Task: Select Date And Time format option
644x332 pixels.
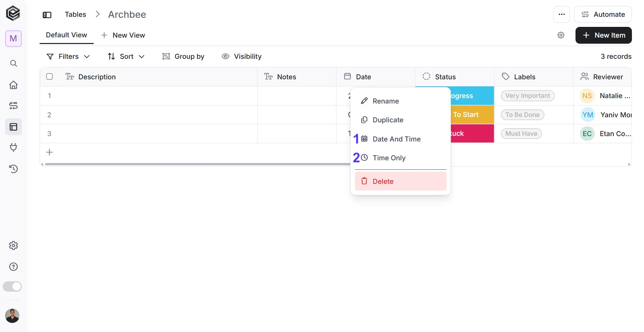Action: (x=400, y=139)
